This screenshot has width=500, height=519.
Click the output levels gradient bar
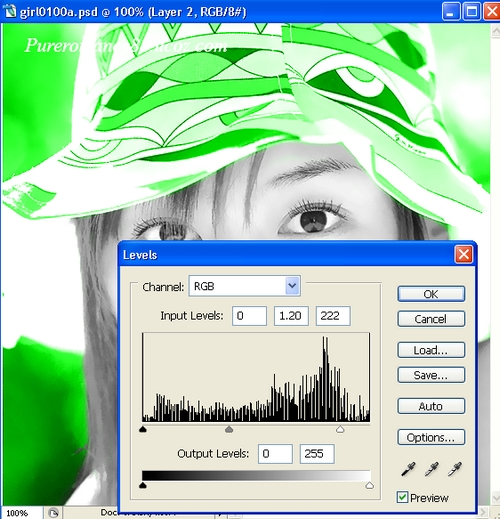[256, 475]
